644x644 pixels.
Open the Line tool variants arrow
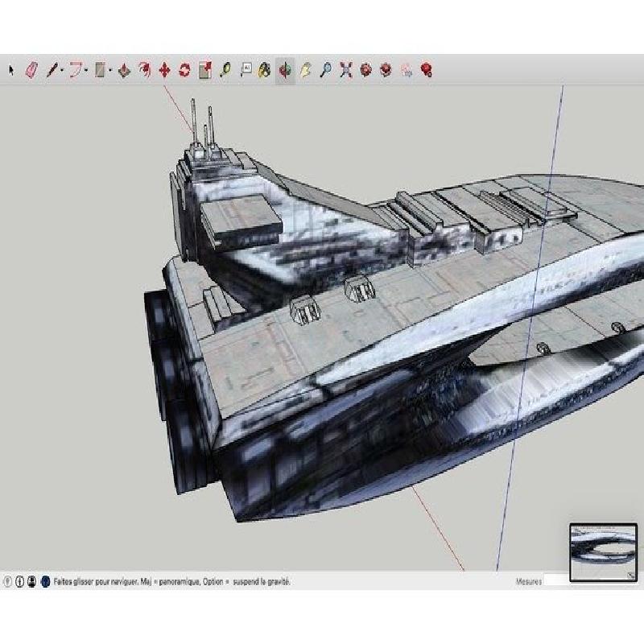coord(62,70)
